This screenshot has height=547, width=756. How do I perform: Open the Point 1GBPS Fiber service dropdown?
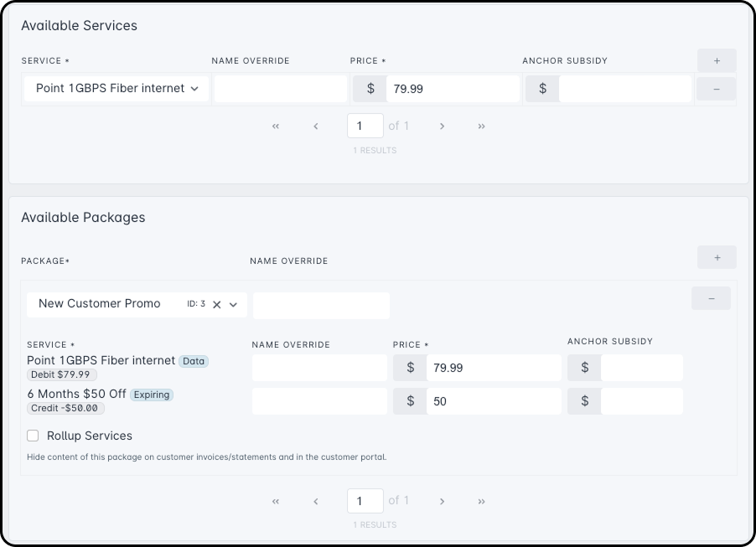click(117, 89)
